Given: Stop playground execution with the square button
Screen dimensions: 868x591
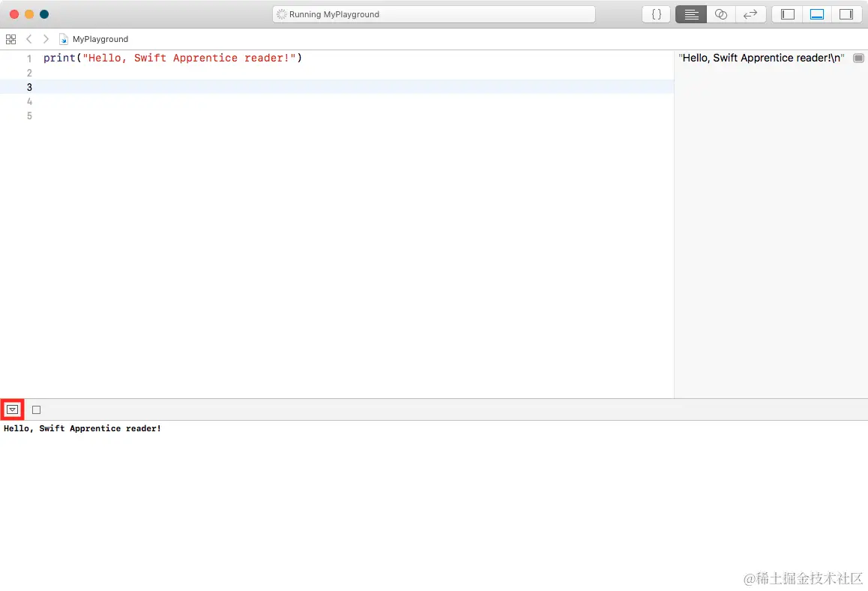Looking at the screenshot, I should [x=37, y=410].
